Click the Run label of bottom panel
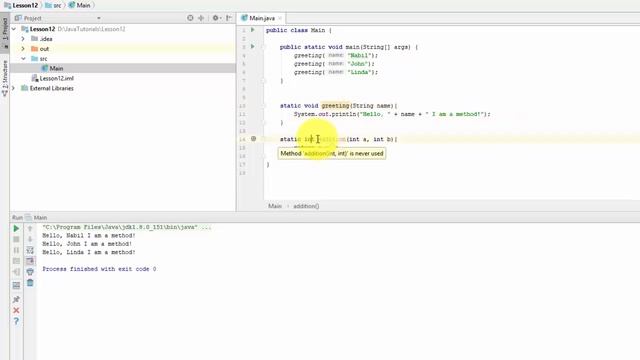The image size is (640, 360). [17, 218]
